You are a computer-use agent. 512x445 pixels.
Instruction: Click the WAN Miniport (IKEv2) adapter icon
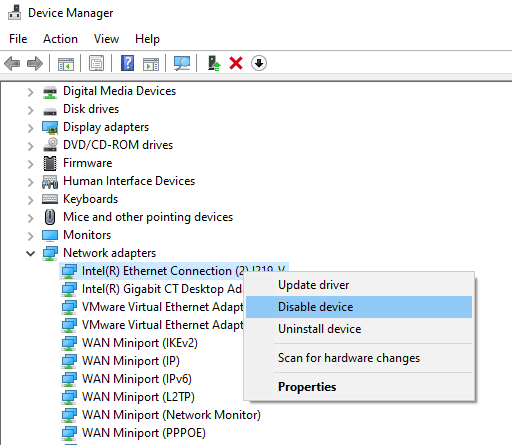tap(69, 343)
